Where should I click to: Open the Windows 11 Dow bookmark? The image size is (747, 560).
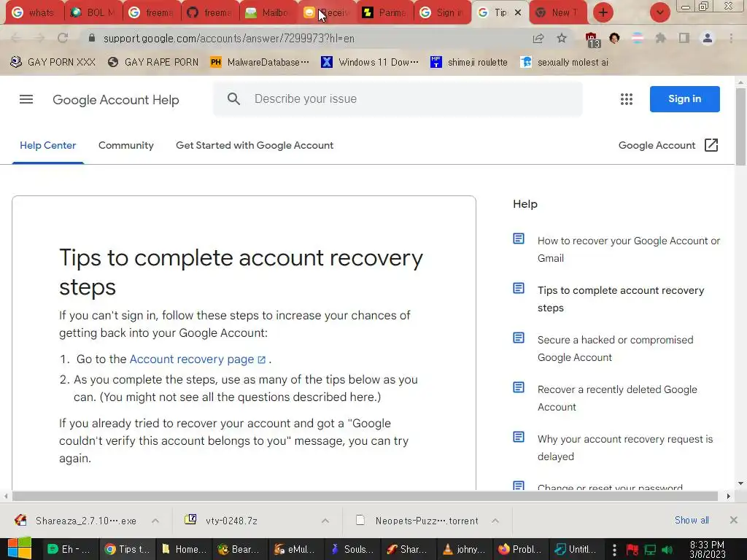(370, 62)
